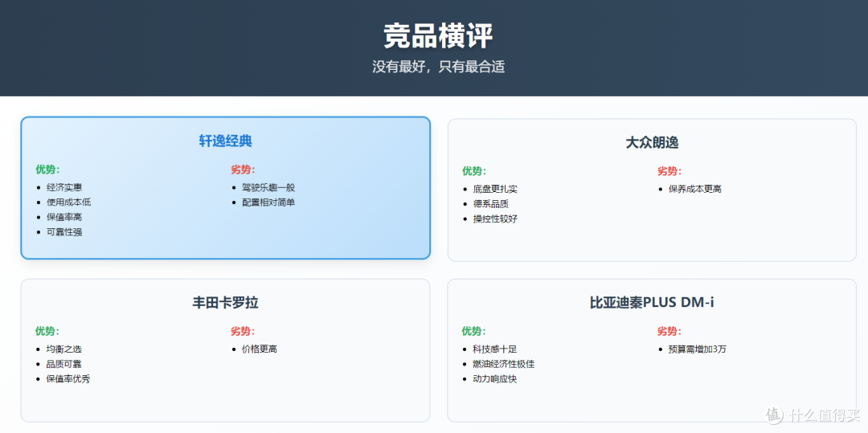Click 劣势 label in 比亚迪秦PLUS card
This screenshot has width=868, height=433.
coord(669,332)
